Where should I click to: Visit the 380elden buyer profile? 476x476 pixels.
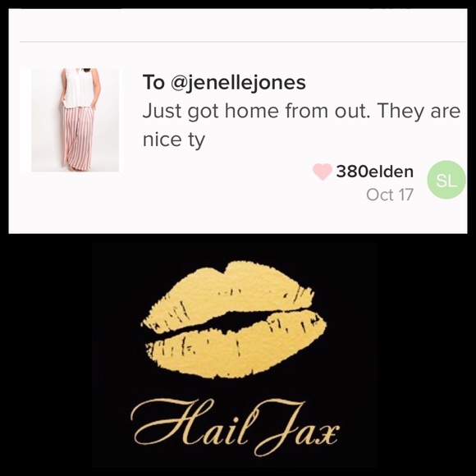click(374, 172)
